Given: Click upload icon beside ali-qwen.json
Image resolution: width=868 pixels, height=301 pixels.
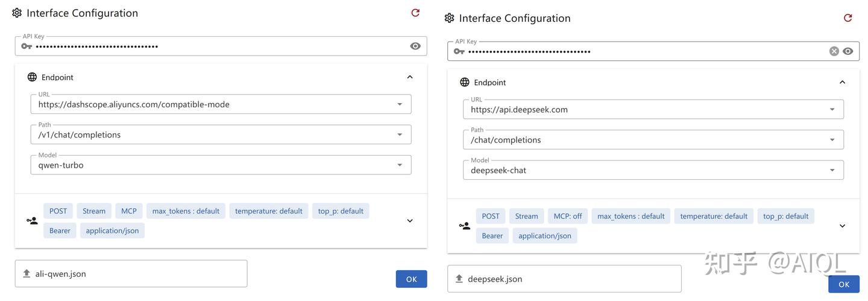Looking at the screenshot, I should point(27,274).
